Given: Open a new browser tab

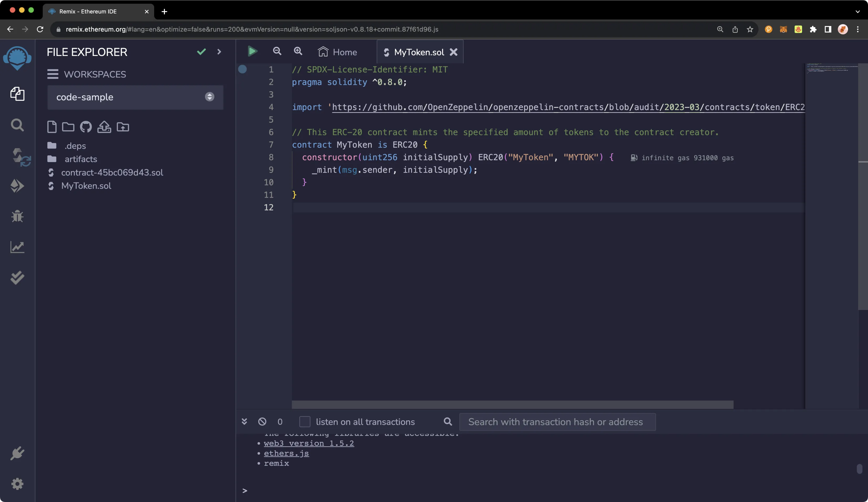Looking at the screenshot, I should 164,11.
